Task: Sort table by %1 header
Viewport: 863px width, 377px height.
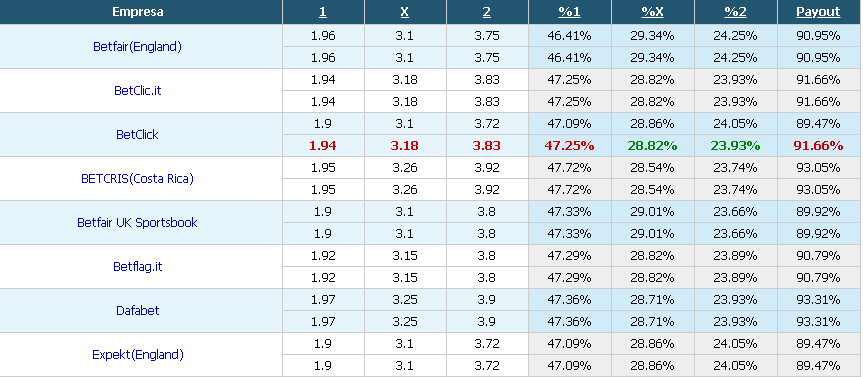Action: [569, 12]
